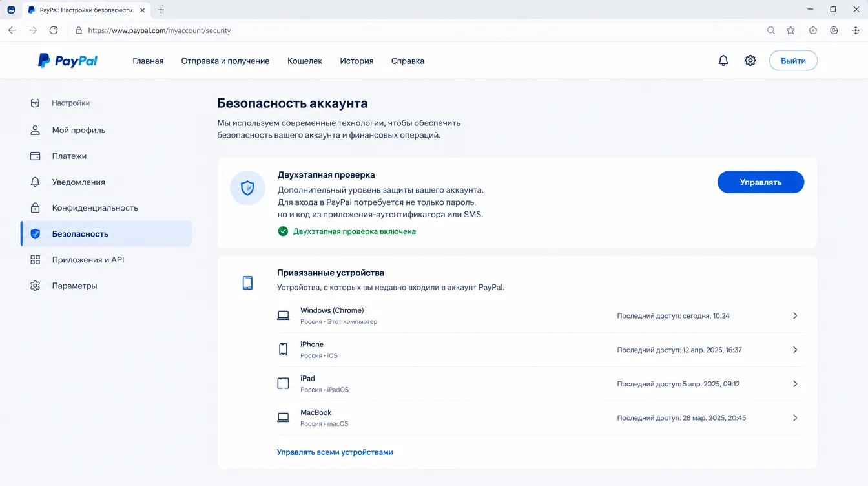The image size is (868, 486).
Task: Select Мой профиль in the sidebar
Action: (107, 130)
